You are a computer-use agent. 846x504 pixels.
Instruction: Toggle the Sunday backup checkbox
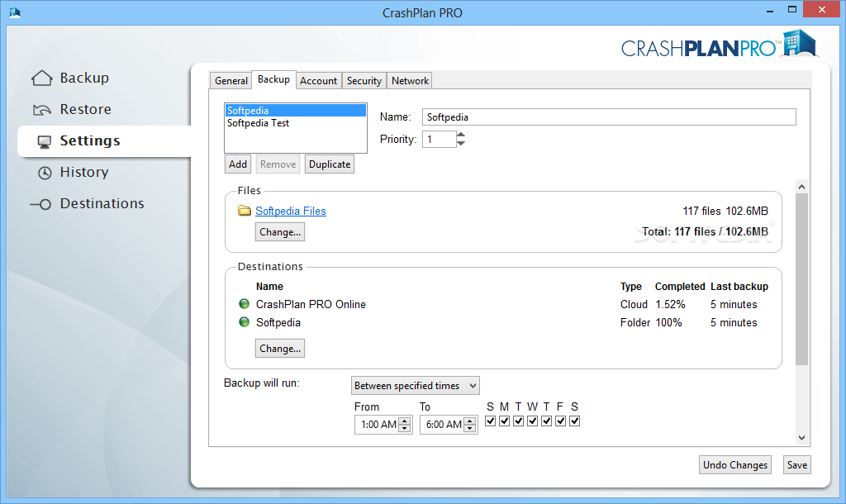[x=490, y=421]
